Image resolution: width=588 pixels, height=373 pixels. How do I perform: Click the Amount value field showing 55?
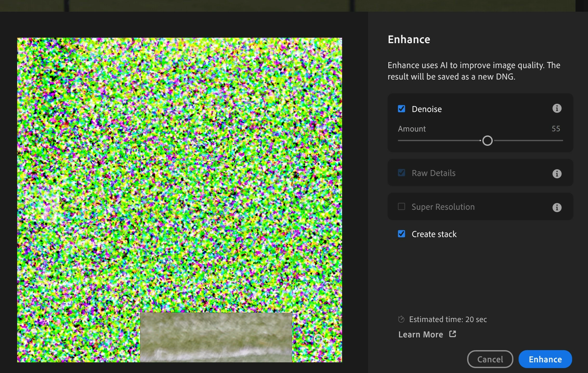(x=556, y=129)
